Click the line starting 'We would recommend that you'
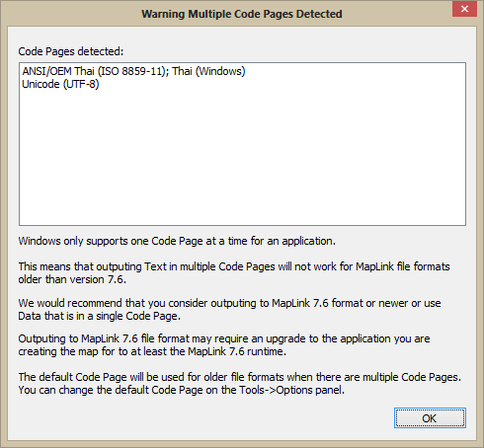The image size is (484, 448). 229,303
